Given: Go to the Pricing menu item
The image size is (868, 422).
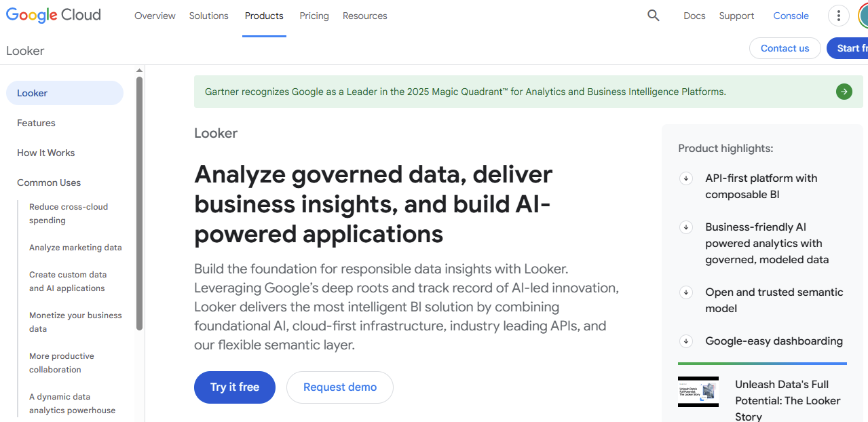Looking at the screenshot, I should pyautogui.click(x=314, y=16).
